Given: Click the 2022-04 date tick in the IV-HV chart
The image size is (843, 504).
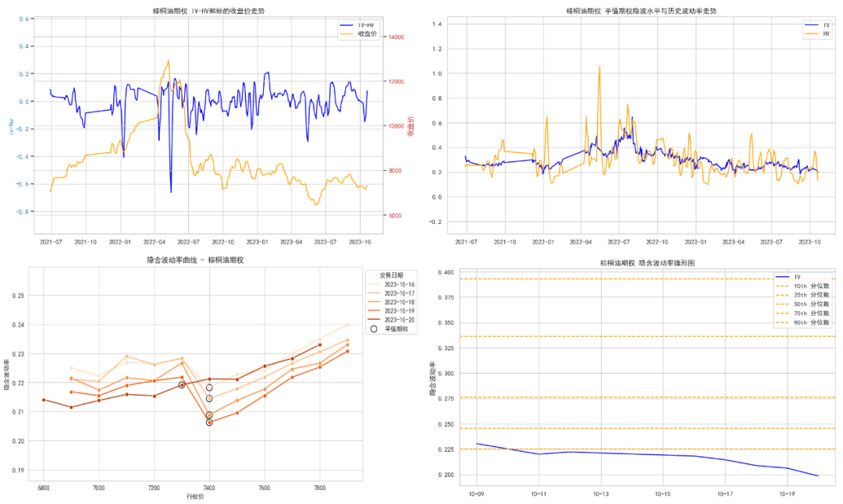Looking at the screenshot, I should coord(154,243).
